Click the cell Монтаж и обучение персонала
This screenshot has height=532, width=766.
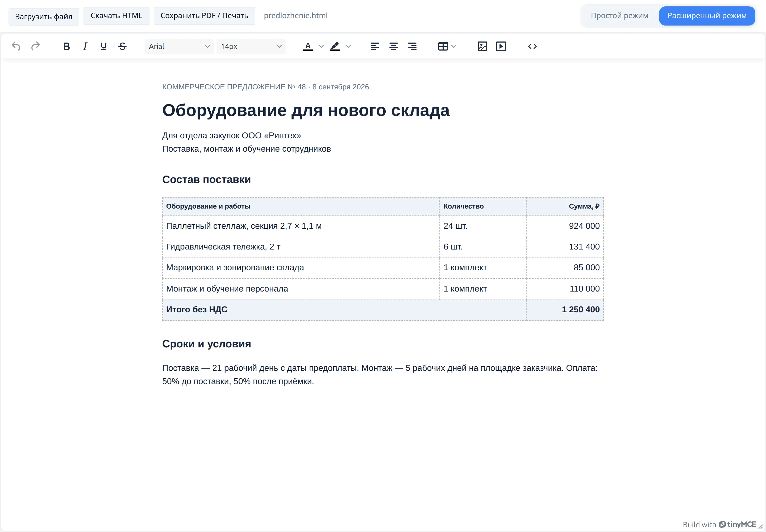(301, 289)
